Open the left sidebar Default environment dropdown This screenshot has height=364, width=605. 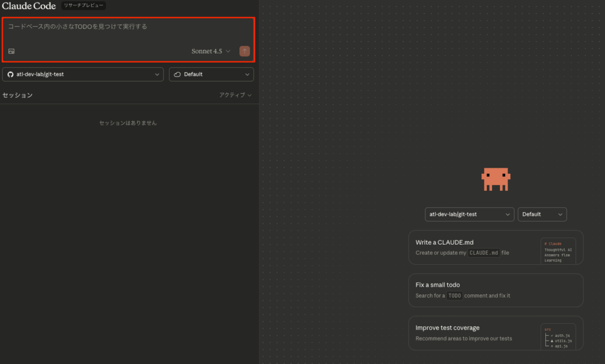click(x=212, y=74)
